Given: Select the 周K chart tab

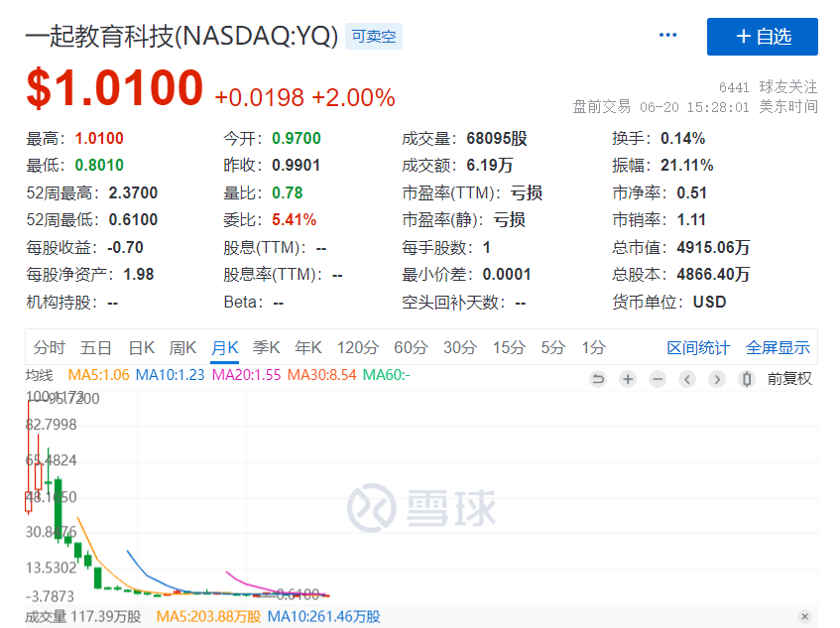Looking at the screenshot, I should (183, 347).
